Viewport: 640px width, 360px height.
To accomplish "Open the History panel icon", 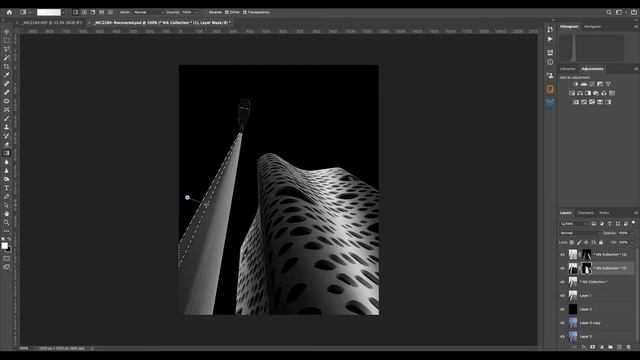I will click(x=550, y=29).
